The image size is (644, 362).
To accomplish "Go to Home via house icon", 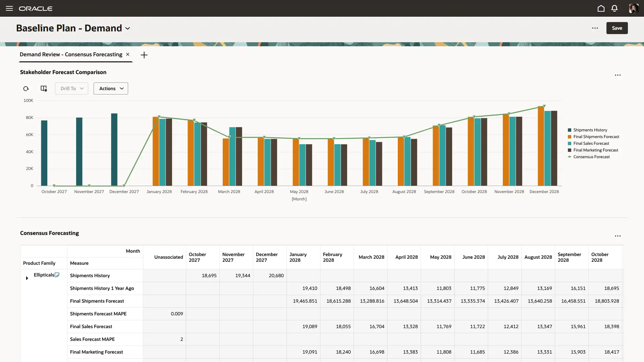I will click(x=601, y=8).
